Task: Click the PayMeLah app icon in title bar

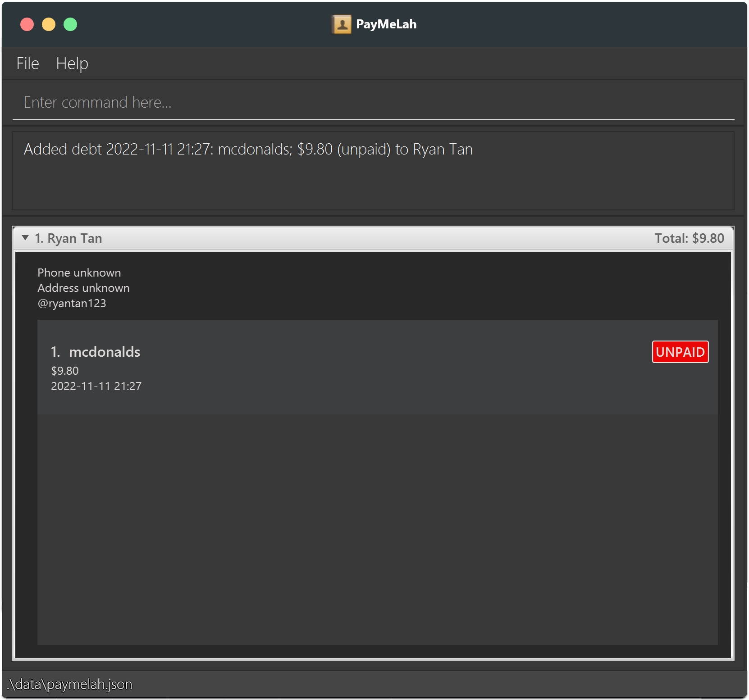Action: click(x=342, y=24)
